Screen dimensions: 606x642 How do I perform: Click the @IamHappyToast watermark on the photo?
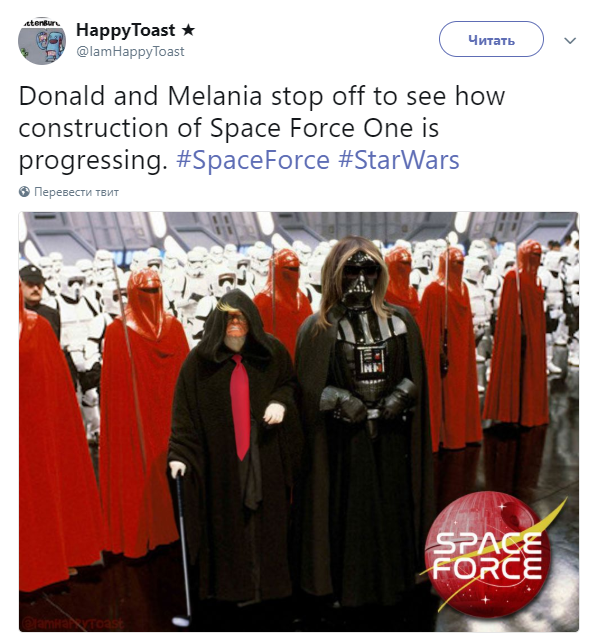click(73, 624)
